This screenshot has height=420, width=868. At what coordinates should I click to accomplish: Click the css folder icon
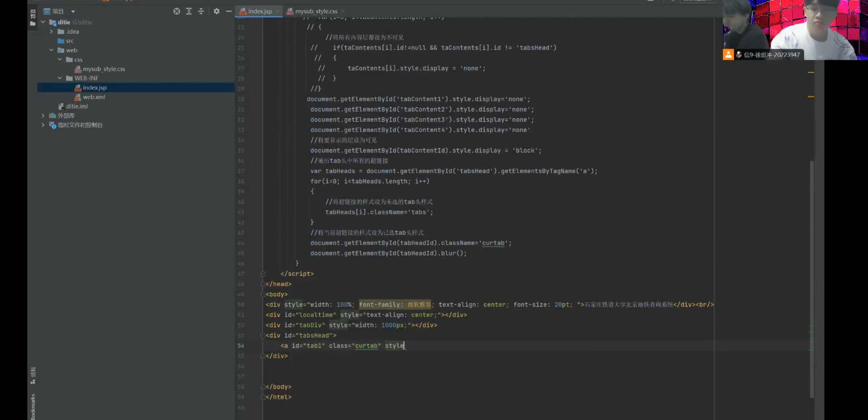pos(69,60)
